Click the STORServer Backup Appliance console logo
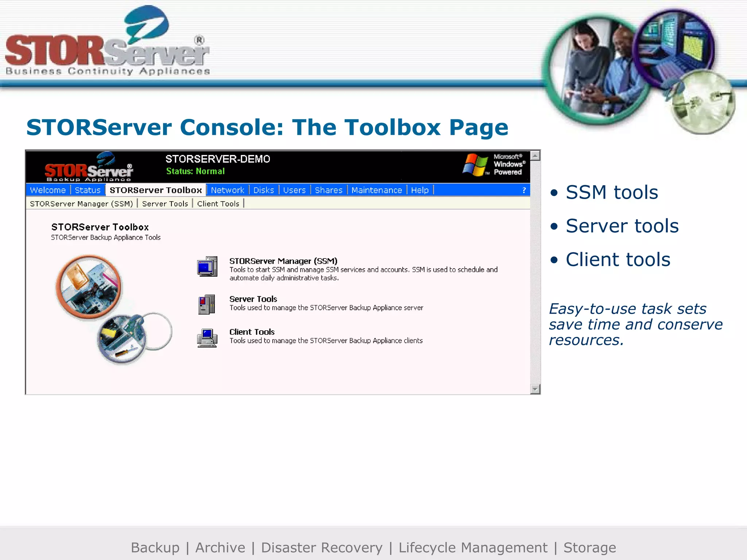Screen dimensions: 747x560 [x=89, y=167]
